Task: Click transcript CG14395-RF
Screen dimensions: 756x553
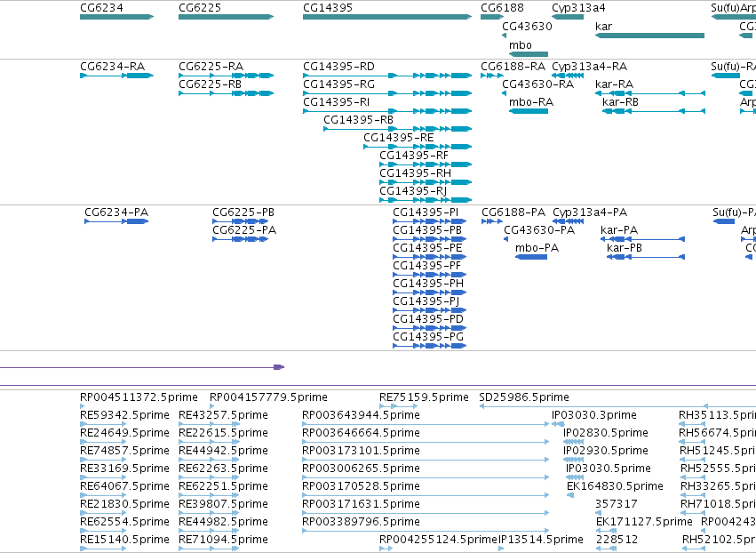Action: (414, 156)
